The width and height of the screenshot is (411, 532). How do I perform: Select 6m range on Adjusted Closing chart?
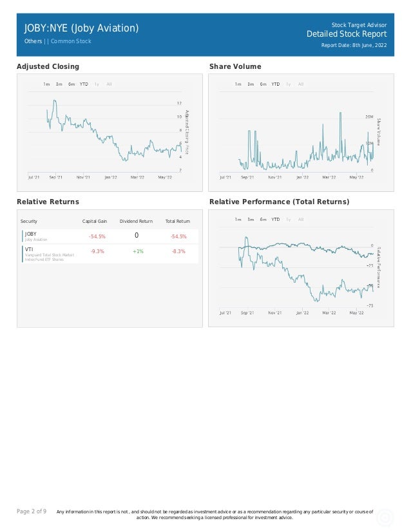(x=72, y=84)
